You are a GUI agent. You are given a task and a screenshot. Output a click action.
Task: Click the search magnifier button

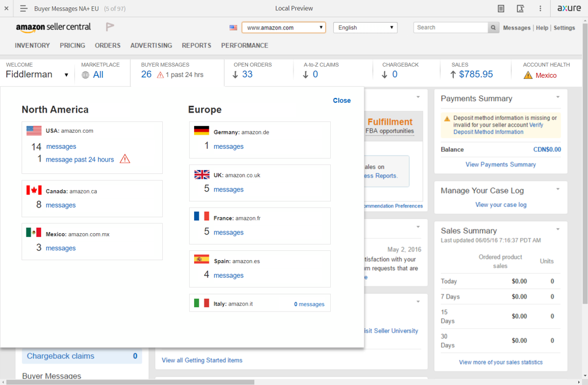493,28
